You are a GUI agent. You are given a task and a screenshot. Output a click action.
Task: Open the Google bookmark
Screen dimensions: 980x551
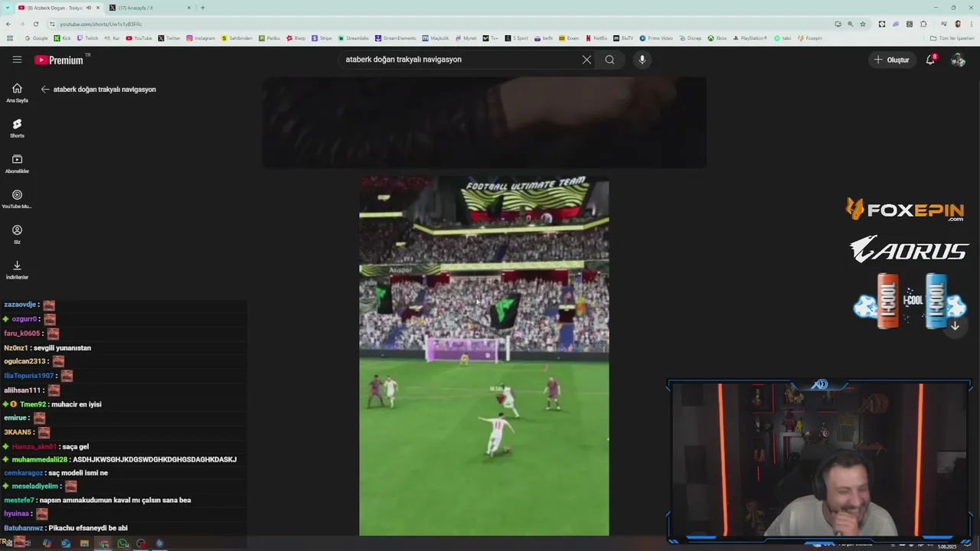[x=36, y=38]
